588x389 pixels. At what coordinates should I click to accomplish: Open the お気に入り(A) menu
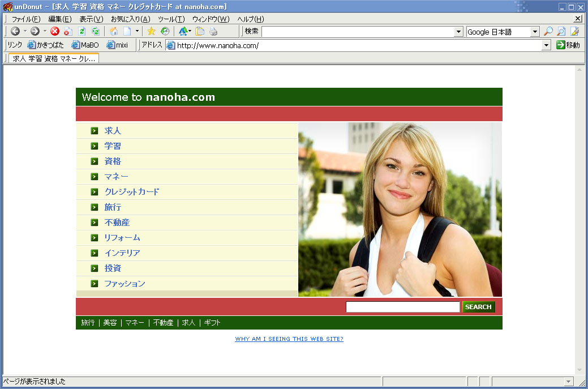(x=131, y=19)
